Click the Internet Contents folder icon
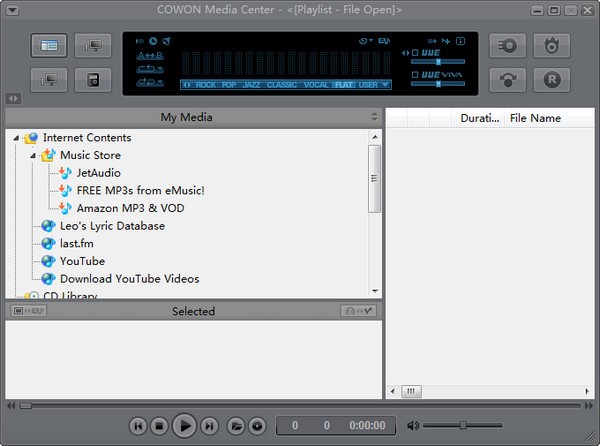The width and height of the screenshot is (600, 446). (x=31, y=138)
